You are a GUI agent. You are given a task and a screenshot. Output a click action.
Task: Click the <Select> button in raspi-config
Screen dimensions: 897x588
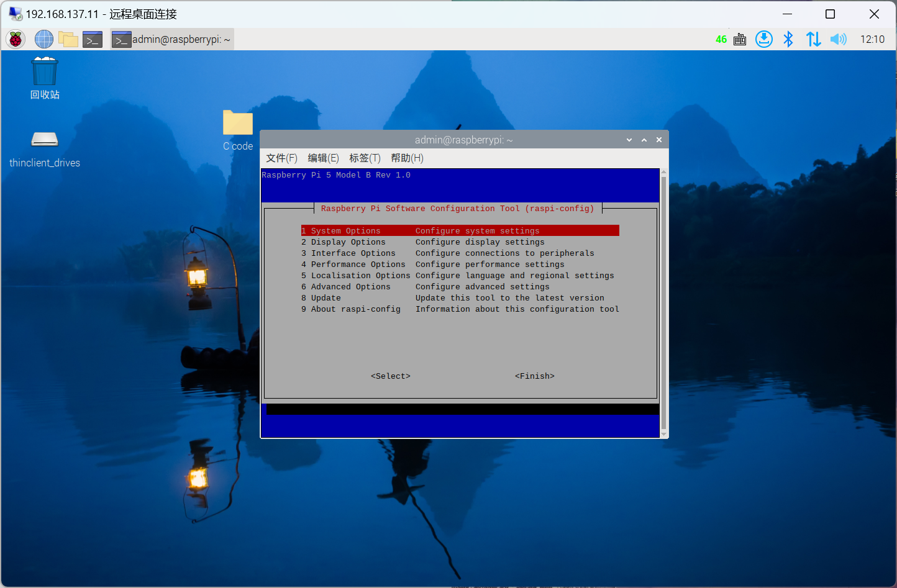(391, 376)
